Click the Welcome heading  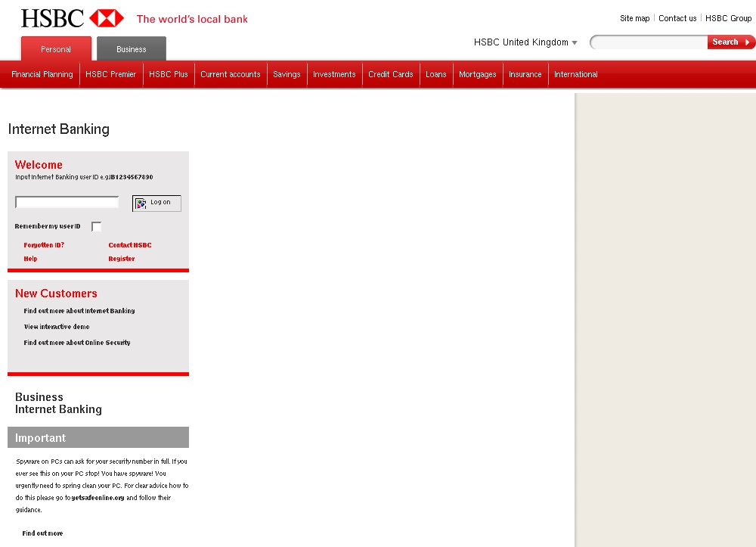[x=39, y=164]
